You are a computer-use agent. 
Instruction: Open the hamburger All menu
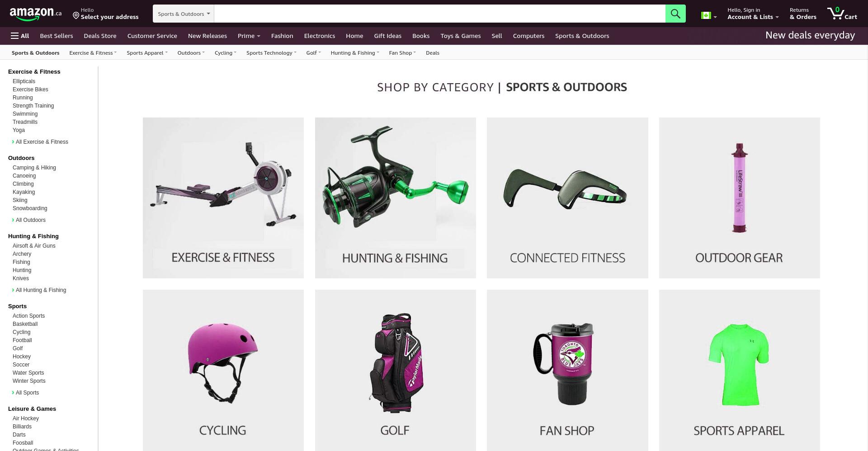tap(20, 36)
